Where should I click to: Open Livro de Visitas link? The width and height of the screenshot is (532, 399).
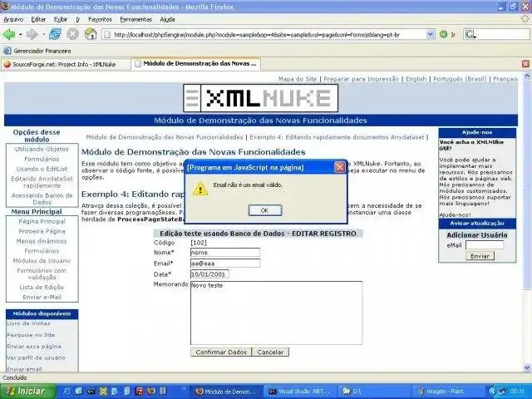[x=28, y=323]
